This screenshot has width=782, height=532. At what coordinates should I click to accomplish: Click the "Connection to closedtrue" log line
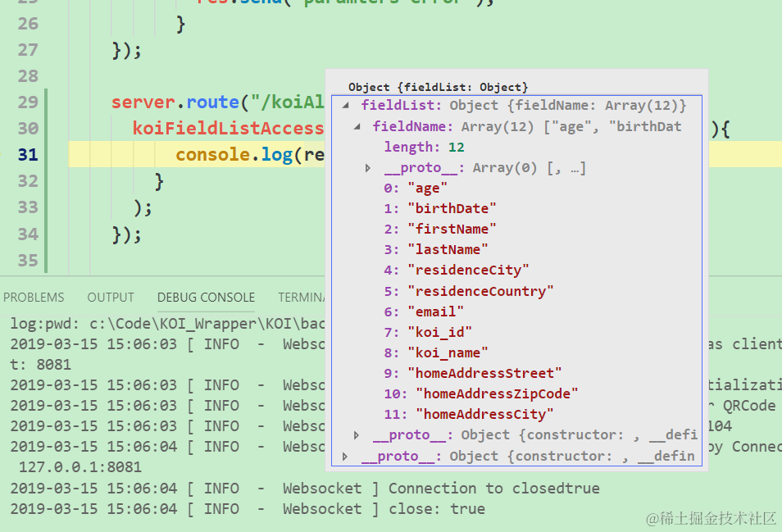[305, 488]
